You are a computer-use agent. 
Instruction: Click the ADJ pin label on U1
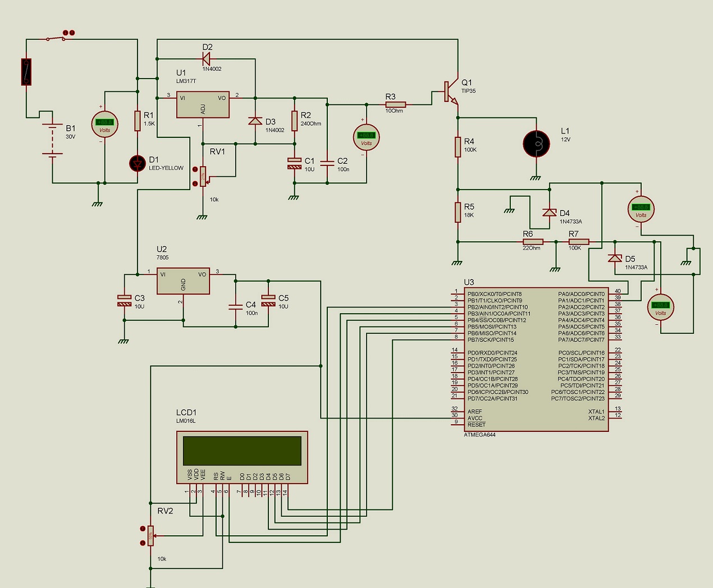(x=203, y=109)
